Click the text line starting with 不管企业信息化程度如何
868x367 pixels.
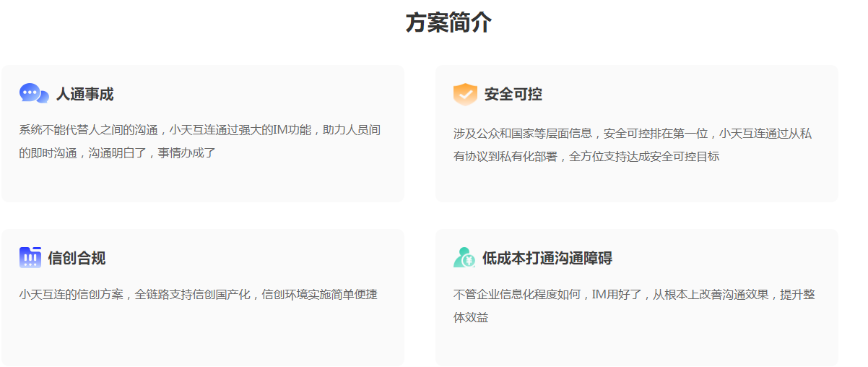click(634, 295)
